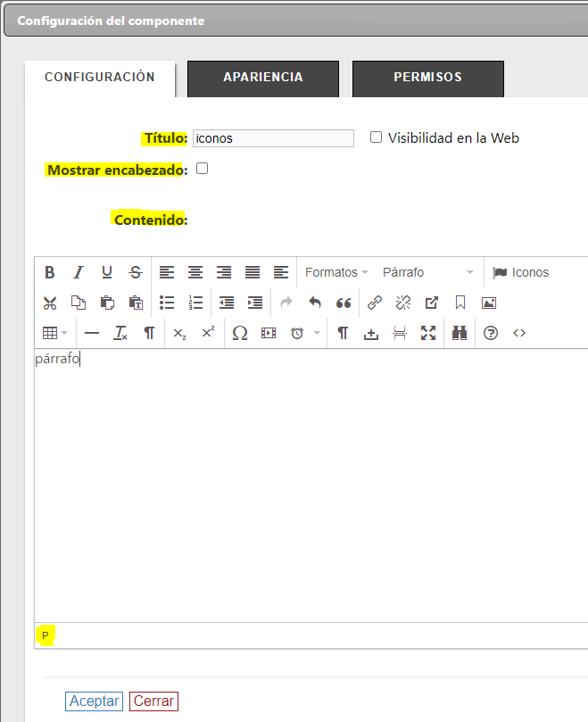Insert a numbered list
The width and height of the screenshot is (588, 722).
click(195, 303)
